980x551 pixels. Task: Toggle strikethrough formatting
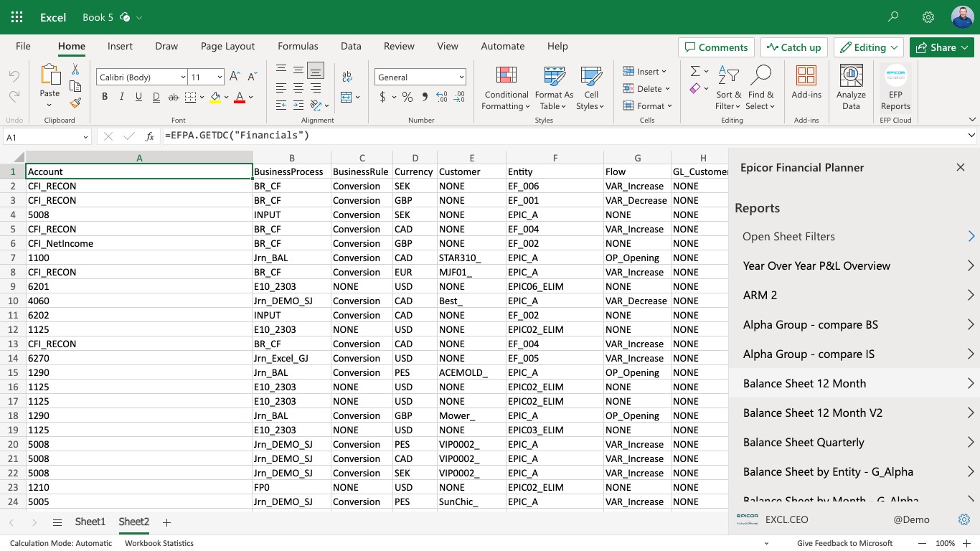coord(173,97)
